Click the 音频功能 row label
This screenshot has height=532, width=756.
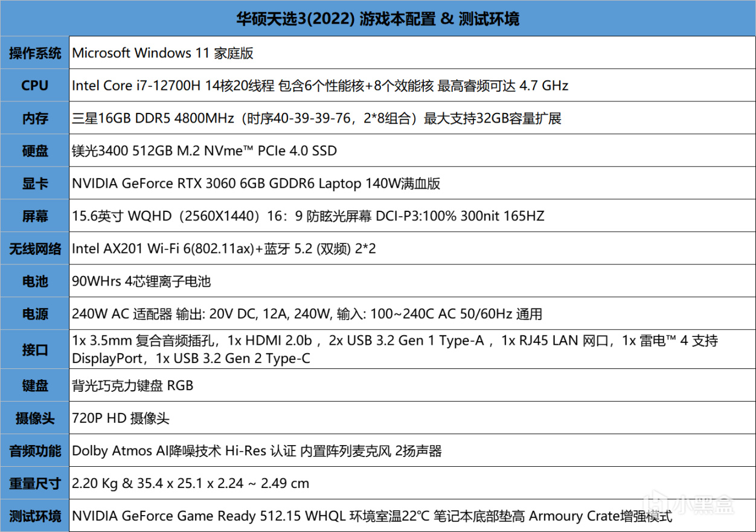pos(35,450)
